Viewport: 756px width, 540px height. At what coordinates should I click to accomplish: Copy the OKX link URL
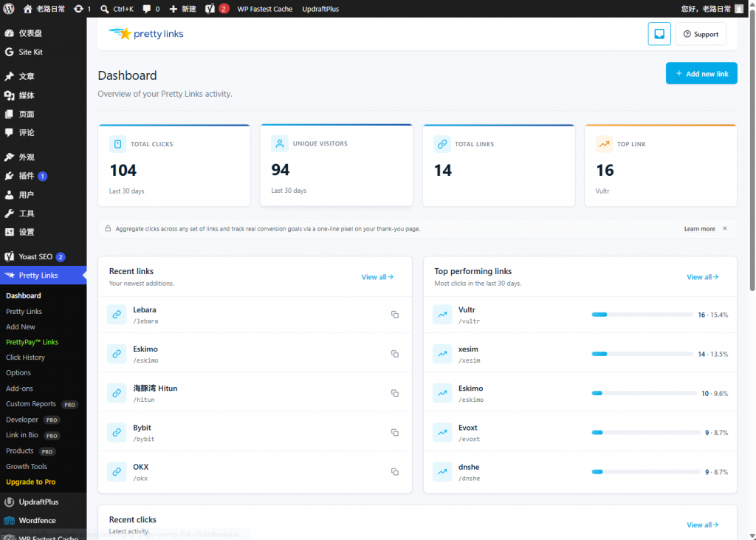(395, 472)
